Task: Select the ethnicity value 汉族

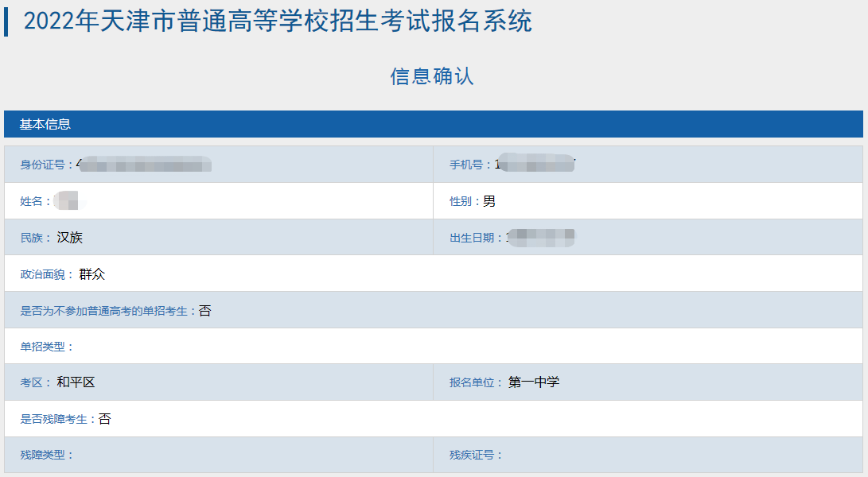Action: click(x=70, y=238)
